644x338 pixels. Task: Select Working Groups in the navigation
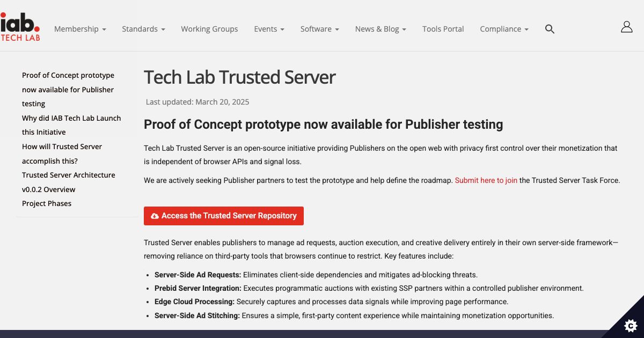pyautogui.click(x=209, y=29)
